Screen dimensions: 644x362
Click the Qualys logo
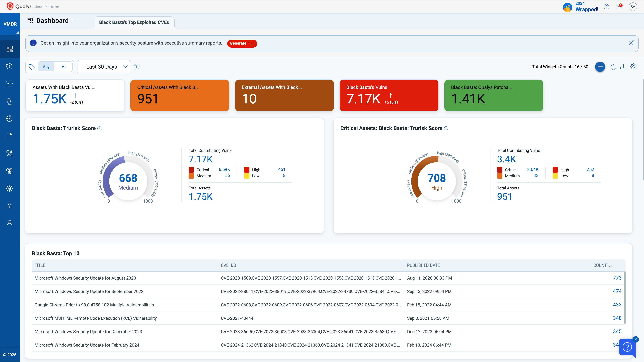[x=33, y=7]
